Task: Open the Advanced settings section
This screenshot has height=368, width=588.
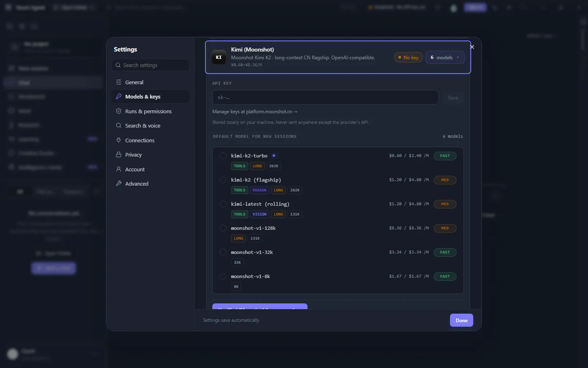Action: click(150, 184)
